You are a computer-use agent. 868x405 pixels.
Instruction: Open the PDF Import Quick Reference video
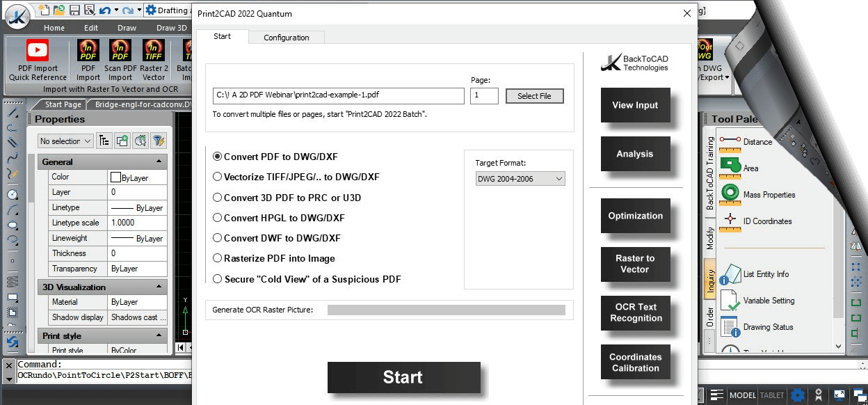(x=38, y=60)
